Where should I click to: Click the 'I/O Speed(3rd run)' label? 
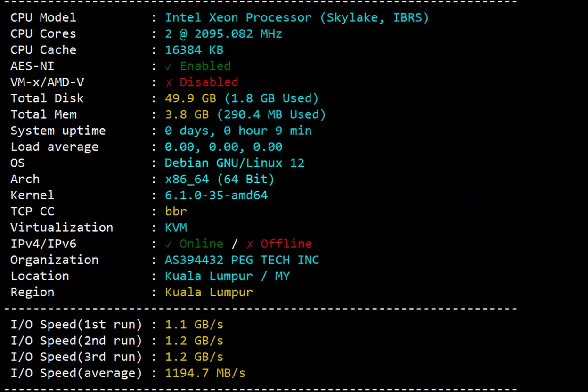point(76,357)
